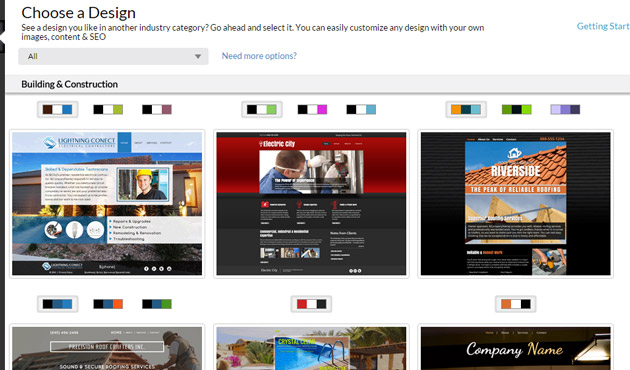
Task: Select black-white-lime green swatch above Lightning Conect
Action: (108, 109)
